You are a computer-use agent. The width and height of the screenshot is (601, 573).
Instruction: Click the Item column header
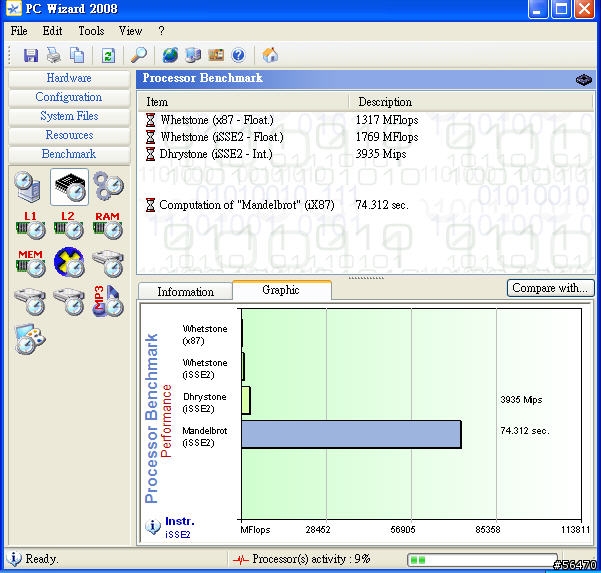[243, 102]
